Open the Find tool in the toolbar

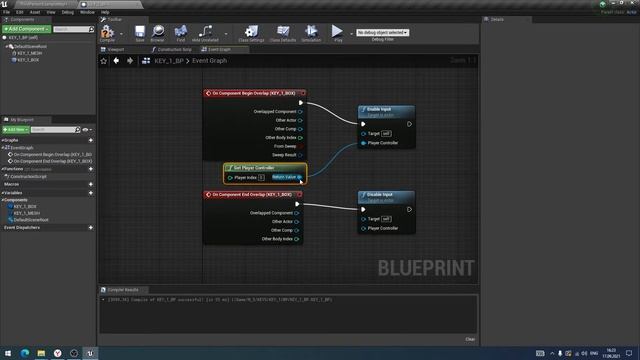point(181,33)
